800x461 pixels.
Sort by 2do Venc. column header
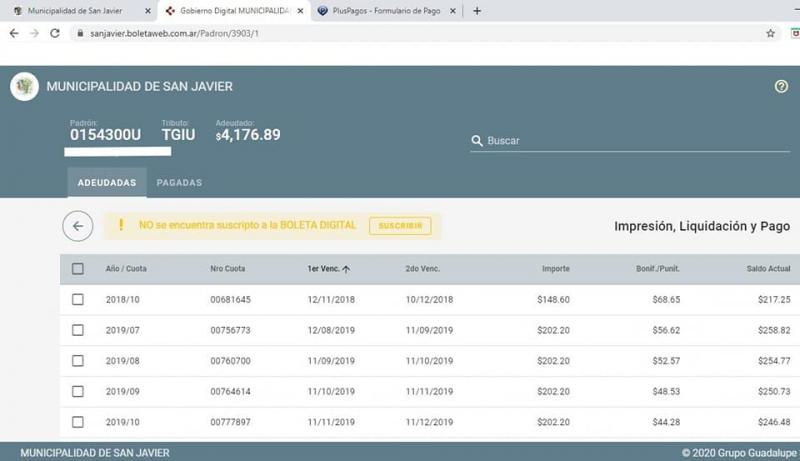point(422,269)
